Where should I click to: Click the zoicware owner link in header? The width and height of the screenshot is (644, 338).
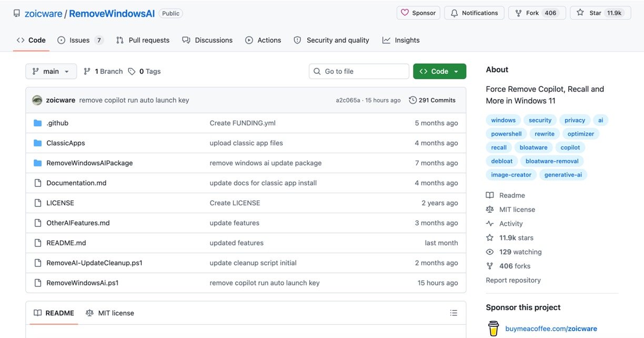click(x=44, y=14)
